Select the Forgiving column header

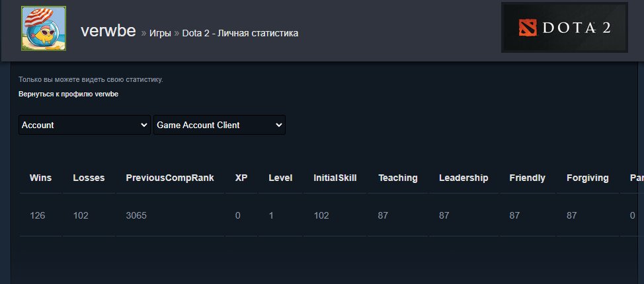pos(588,178)
